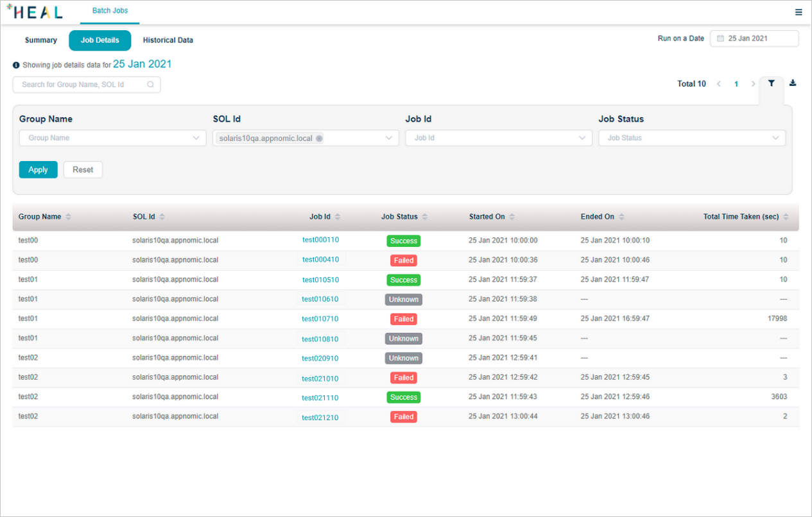Remove the solaris10qa.appnomic.local filter tag
This screenshot has height=517, width=812.
tap(319, 139)
